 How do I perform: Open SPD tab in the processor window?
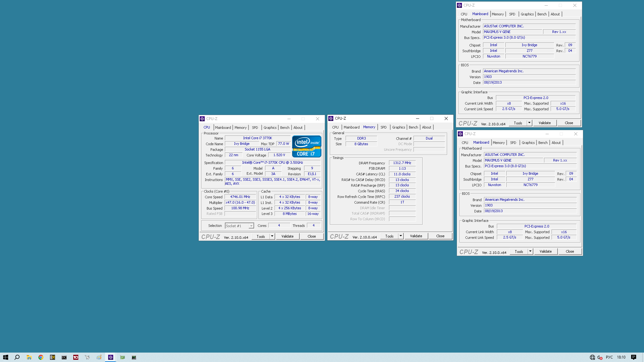255,128
